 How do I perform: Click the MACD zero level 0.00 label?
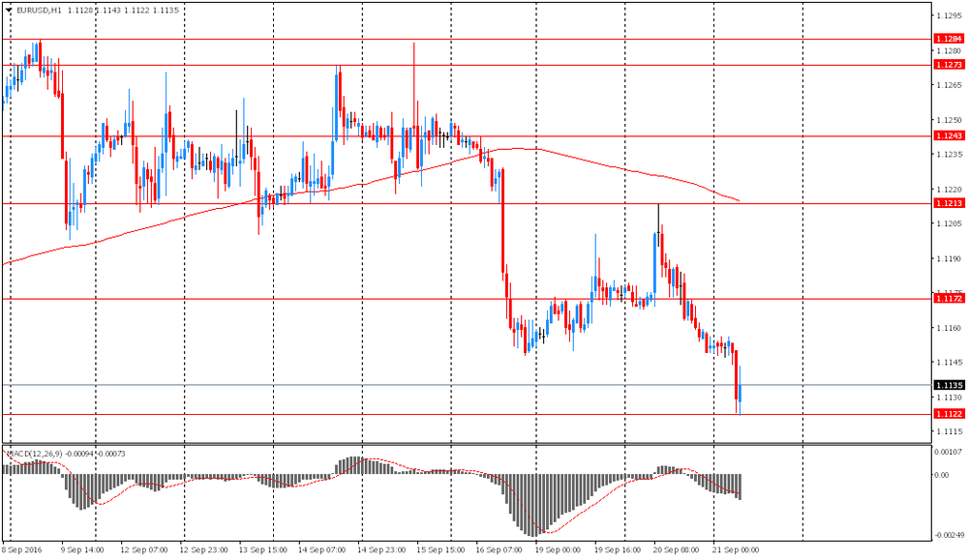click(942, 474)
